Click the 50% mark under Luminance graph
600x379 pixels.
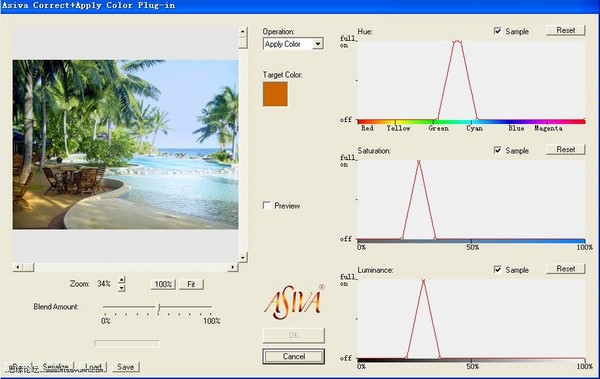(x=473, y=366)
